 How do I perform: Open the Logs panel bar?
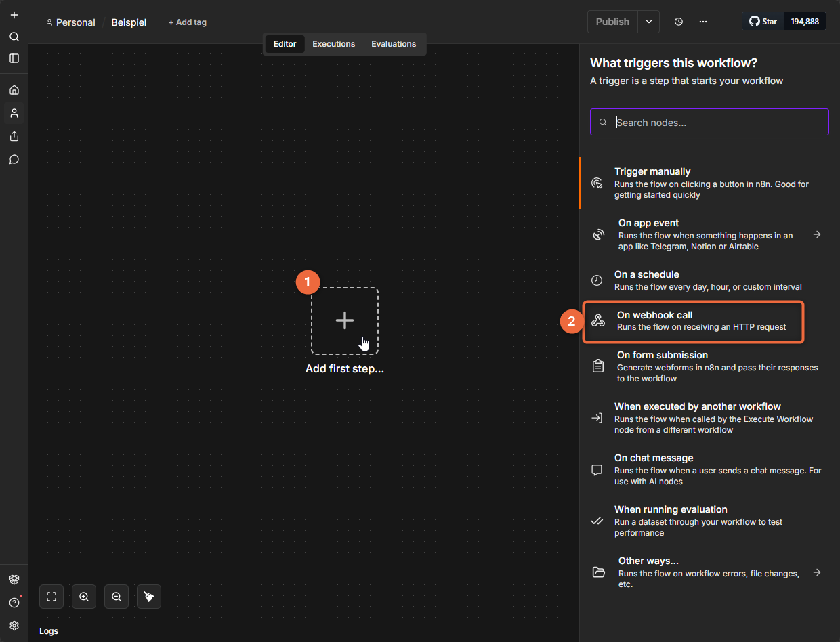pos(303,630)
